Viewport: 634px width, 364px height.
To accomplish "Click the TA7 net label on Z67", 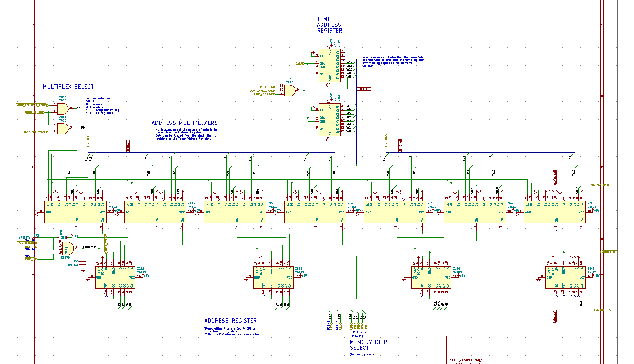I will tap(348, 106).
